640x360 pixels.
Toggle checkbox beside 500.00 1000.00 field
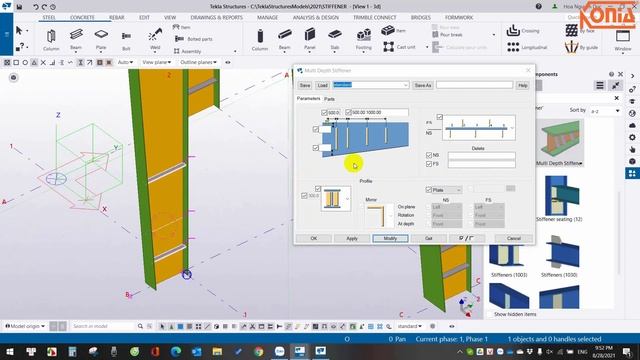348,112
